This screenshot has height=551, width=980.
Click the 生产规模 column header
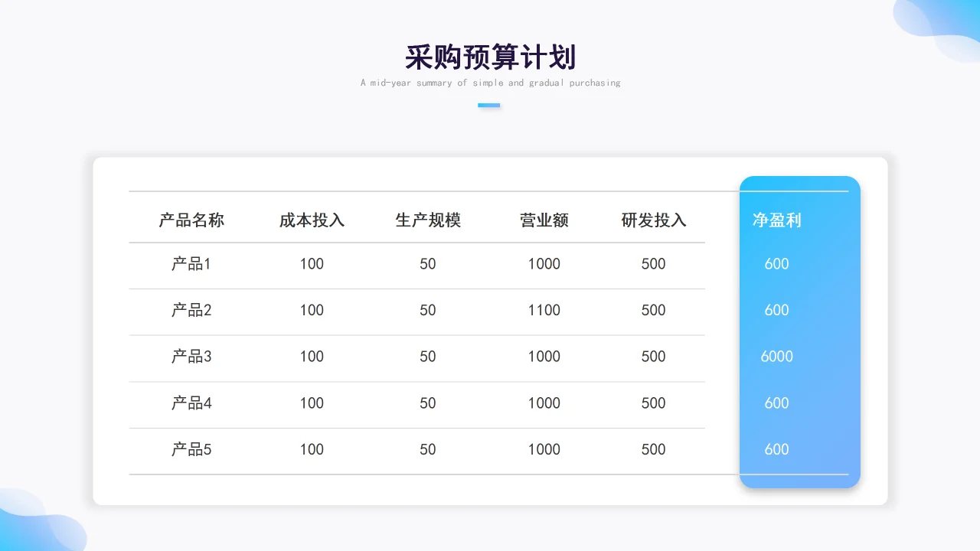click(x=428, y=220)
